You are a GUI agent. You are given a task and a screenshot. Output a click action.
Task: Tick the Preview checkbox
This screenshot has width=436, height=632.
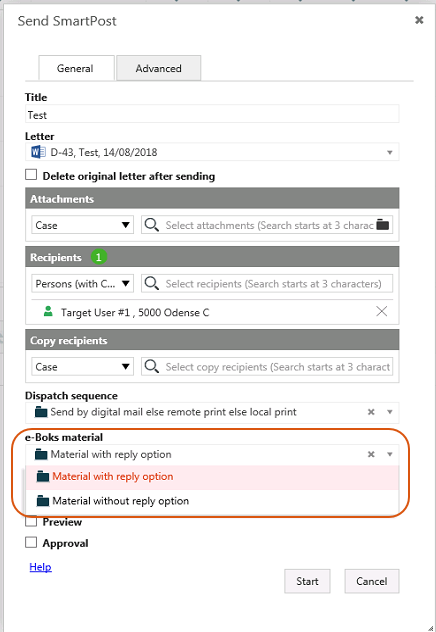pyautogui.click(x=31, y=521)
